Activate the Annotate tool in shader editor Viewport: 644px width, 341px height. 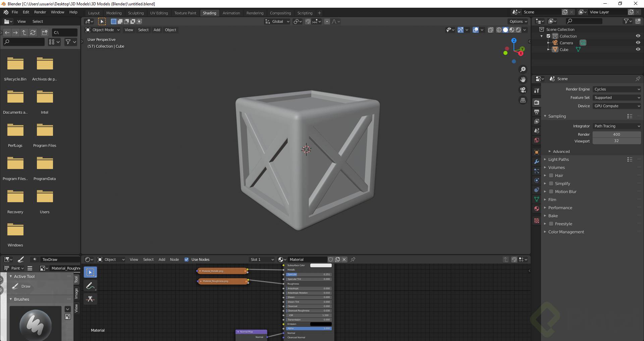tap(90, 285)
